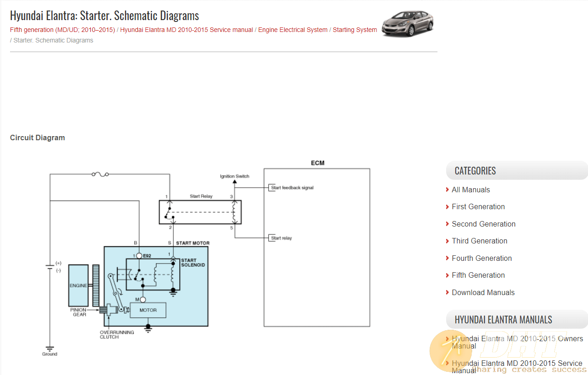The width and height of the screenshot is (588, 375).
Task: Click the arrow beside the Owners Manual entry
Action: (447, 338)
